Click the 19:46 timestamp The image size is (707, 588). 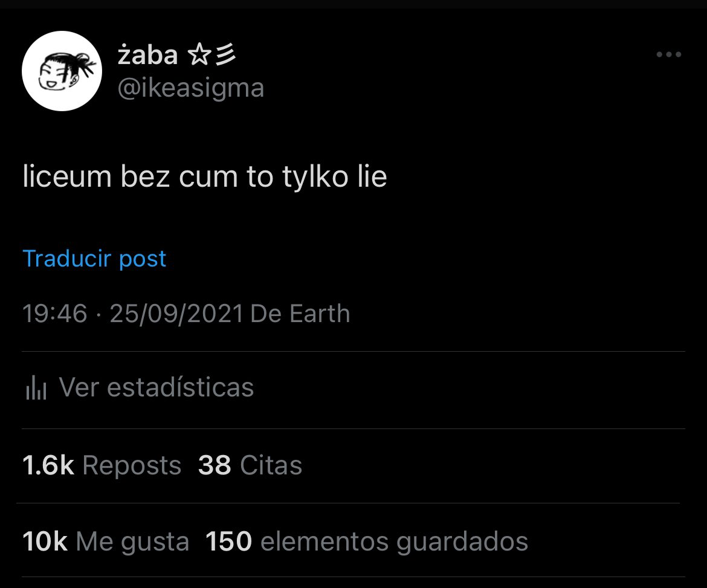click(54, 314)
